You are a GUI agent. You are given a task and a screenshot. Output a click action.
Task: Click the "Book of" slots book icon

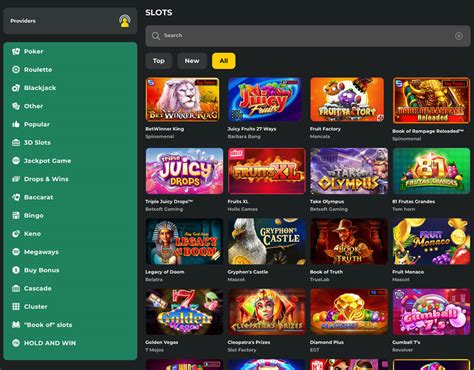tap(16, 325)
